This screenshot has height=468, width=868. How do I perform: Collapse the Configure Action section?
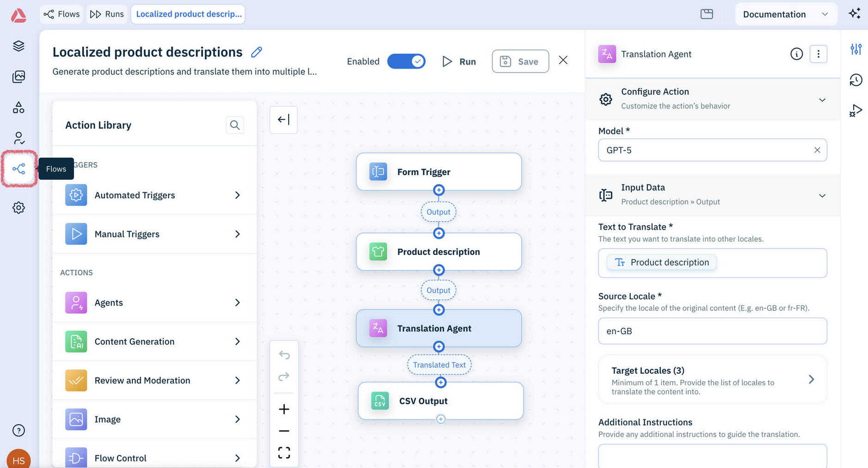[x=822, y=100]
